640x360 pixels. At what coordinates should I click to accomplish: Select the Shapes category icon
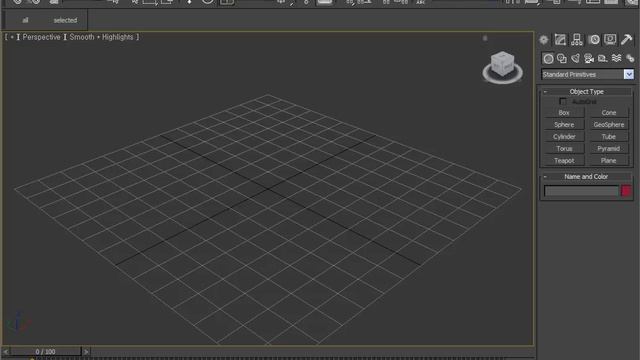click(562, 58)
